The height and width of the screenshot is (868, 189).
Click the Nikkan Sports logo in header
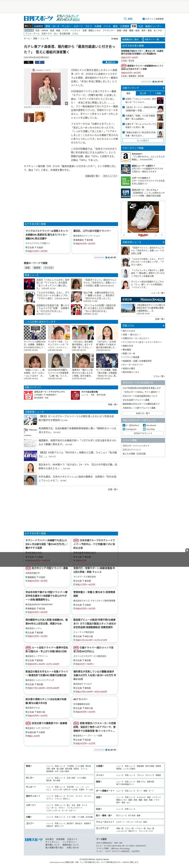(x=38, y=19)
